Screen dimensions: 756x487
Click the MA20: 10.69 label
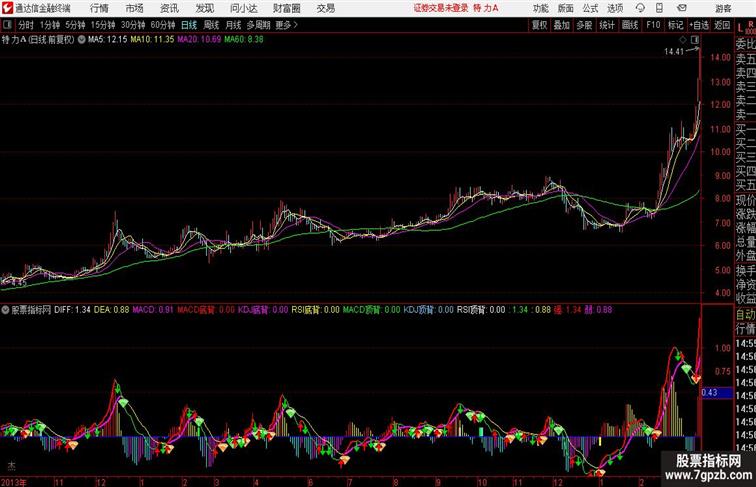pos(199,40)
